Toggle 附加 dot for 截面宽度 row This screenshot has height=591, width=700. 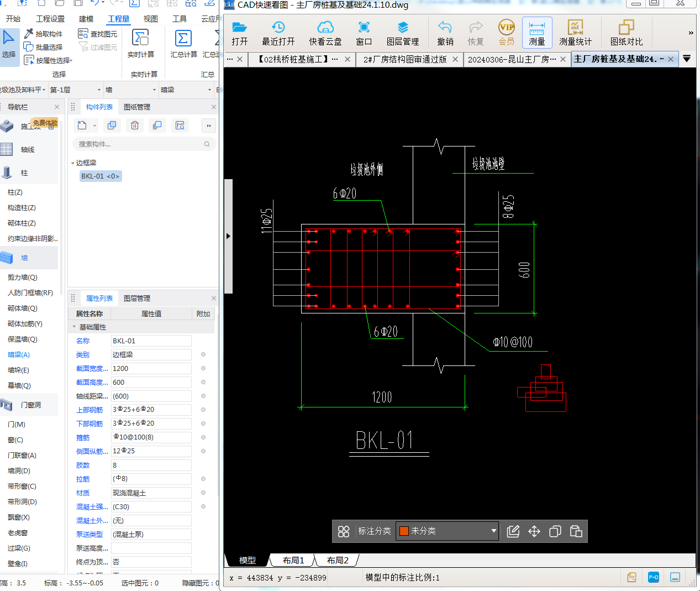(203, 368)
